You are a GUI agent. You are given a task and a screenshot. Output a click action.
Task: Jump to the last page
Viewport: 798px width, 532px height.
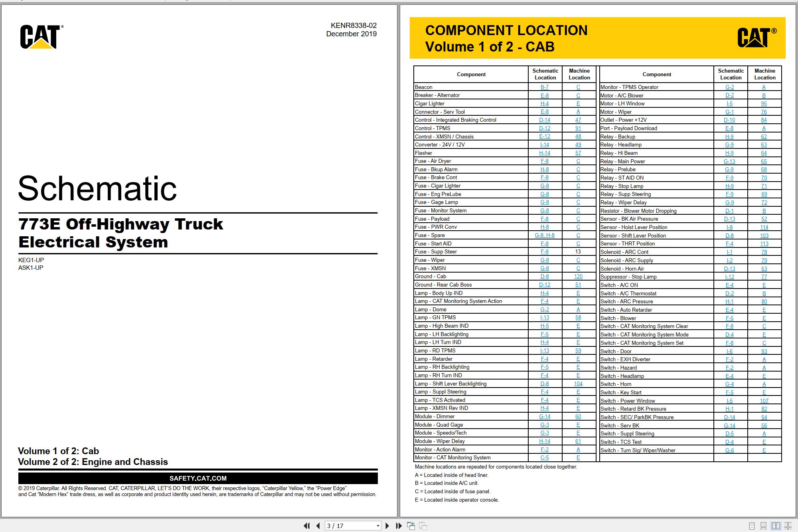pos(399,526)
